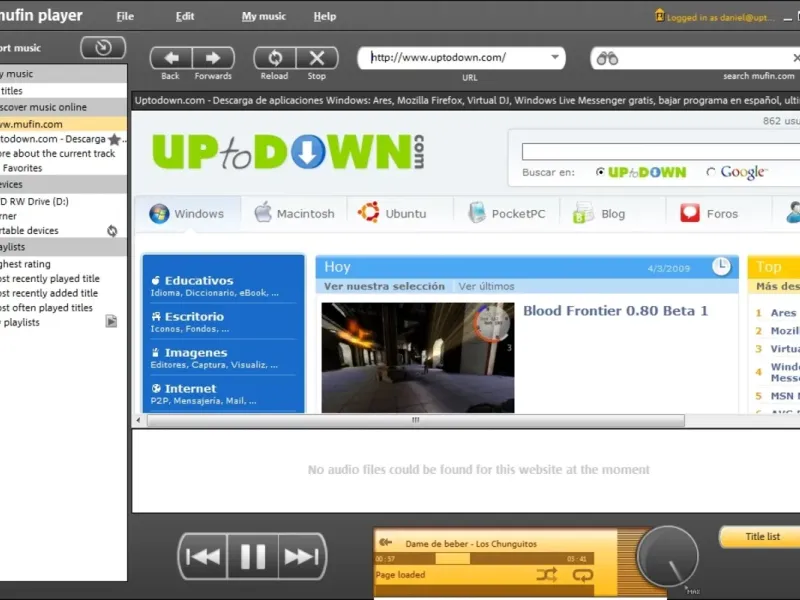Click the red Foros speech bubble icon
The height and width of the screenshot is (600, 800).
pyautogui.click(x=690, y=213)
